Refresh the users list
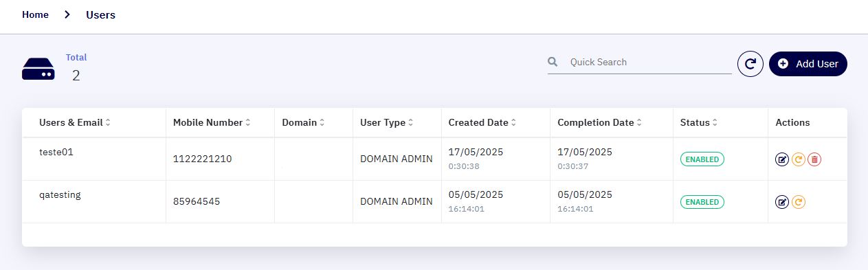Screen dimensions: 868x270 pyautogui.click(x=750, y=64)
